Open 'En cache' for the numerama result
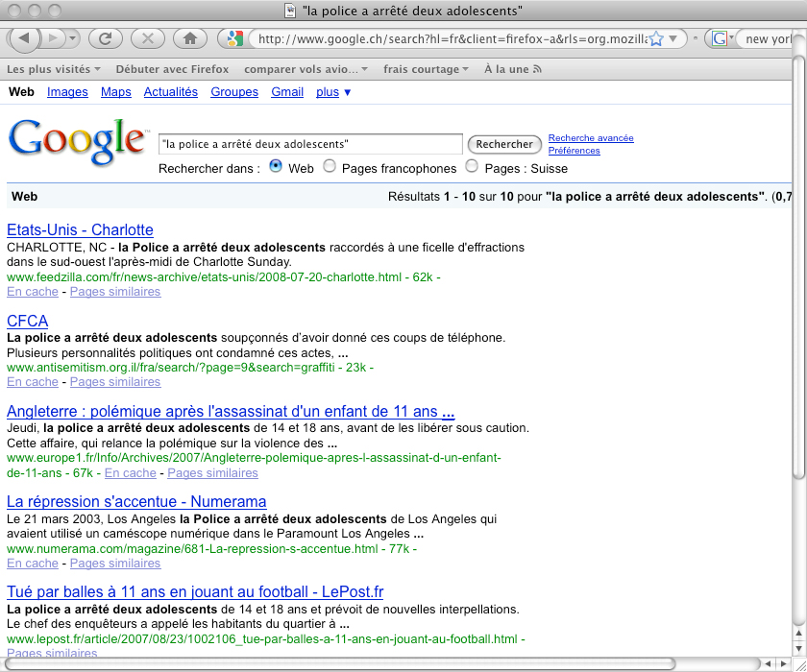807x672 pixels. tap(33, 564)
